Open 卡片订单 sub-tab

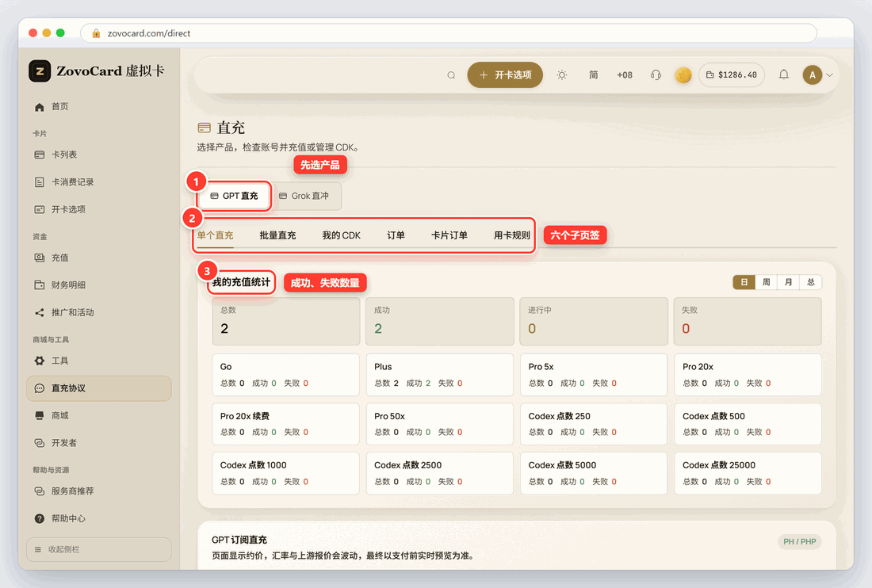point(449,235)
